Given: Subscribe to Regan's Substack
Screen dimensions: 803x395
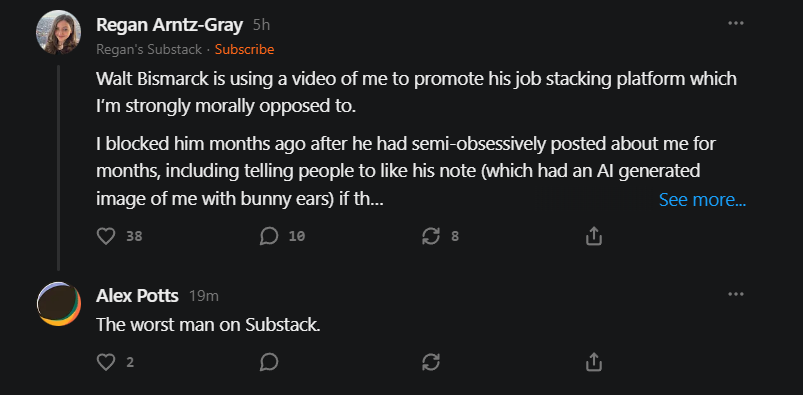Looking at the screenshot, I should [x=244, y=49].
